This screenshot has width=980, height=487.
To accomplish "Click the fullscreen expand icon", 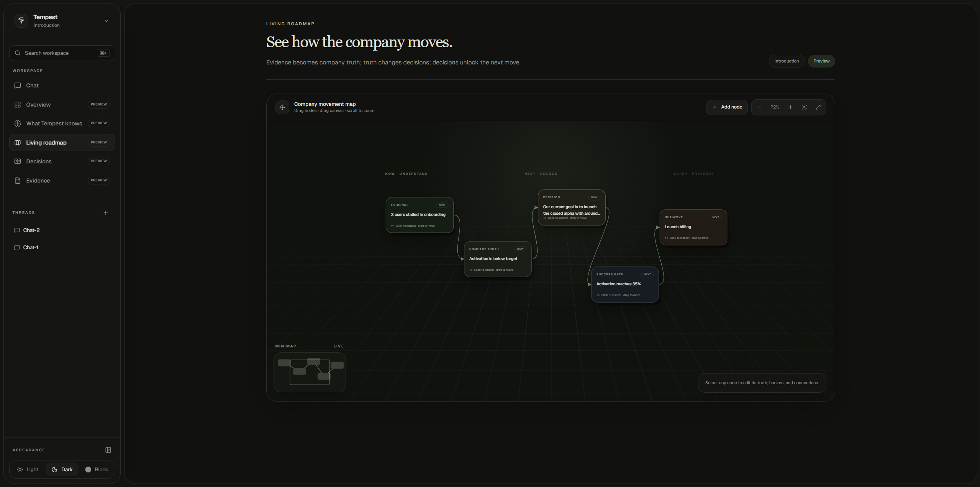I will point(818,107).
